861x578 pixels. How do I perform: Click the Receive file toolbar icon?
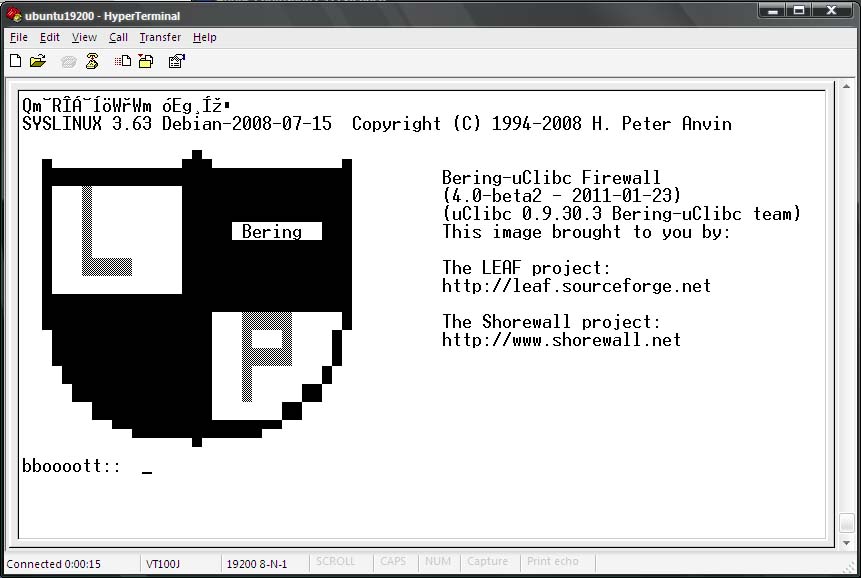tap(146, 61)
